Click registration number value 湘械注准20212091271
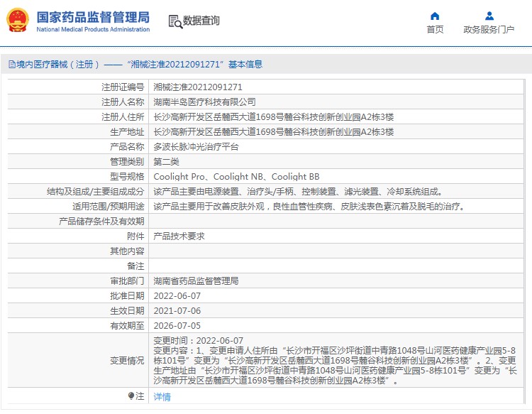Viewport: 532px width, 414px height. coord(198,87)
